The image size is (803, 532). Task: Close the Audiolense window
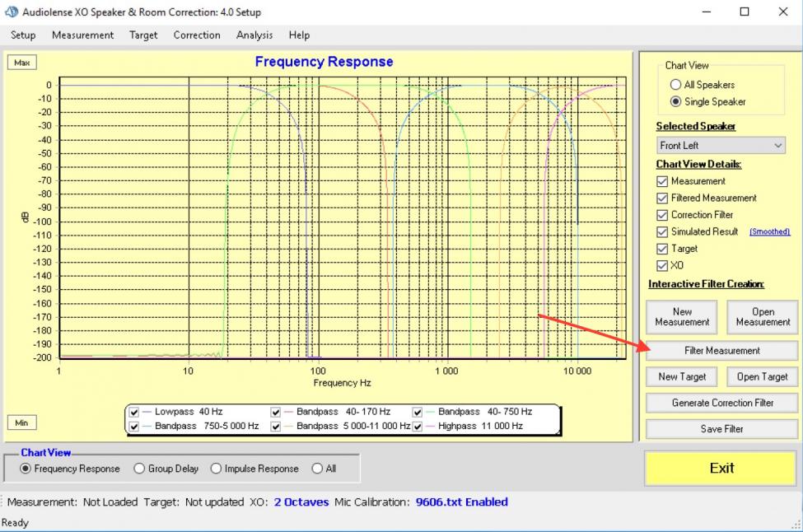click(783, 12)
